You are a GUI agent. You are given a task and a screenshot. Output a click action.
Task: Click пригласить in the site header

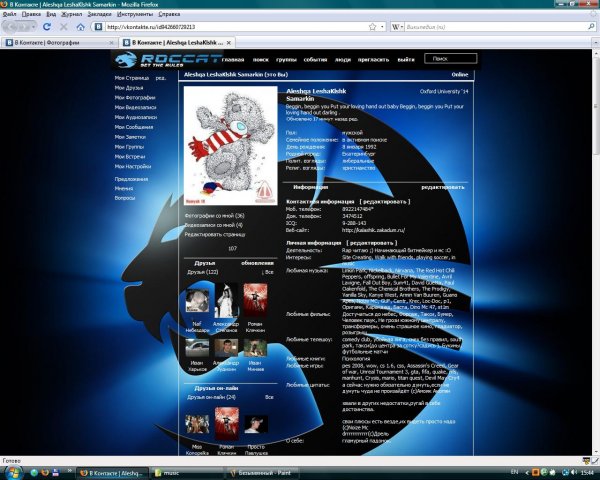tap(373, 59)
